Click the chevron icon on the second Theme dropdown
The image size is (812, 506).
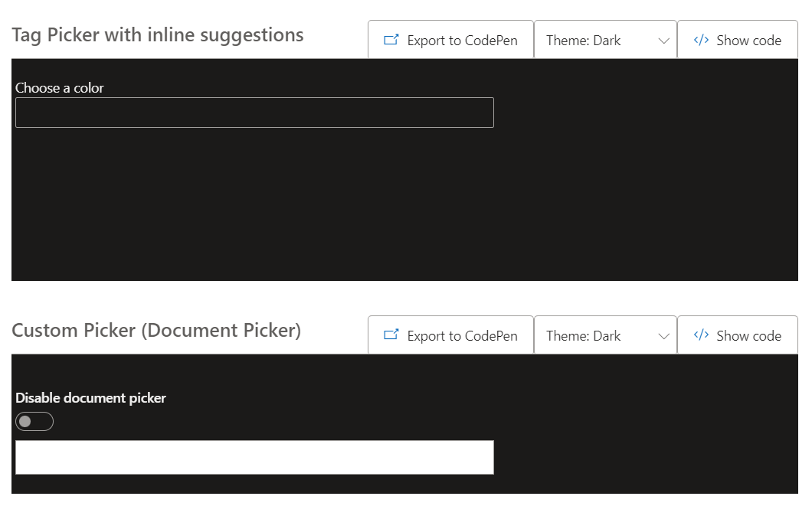point(664,335)
